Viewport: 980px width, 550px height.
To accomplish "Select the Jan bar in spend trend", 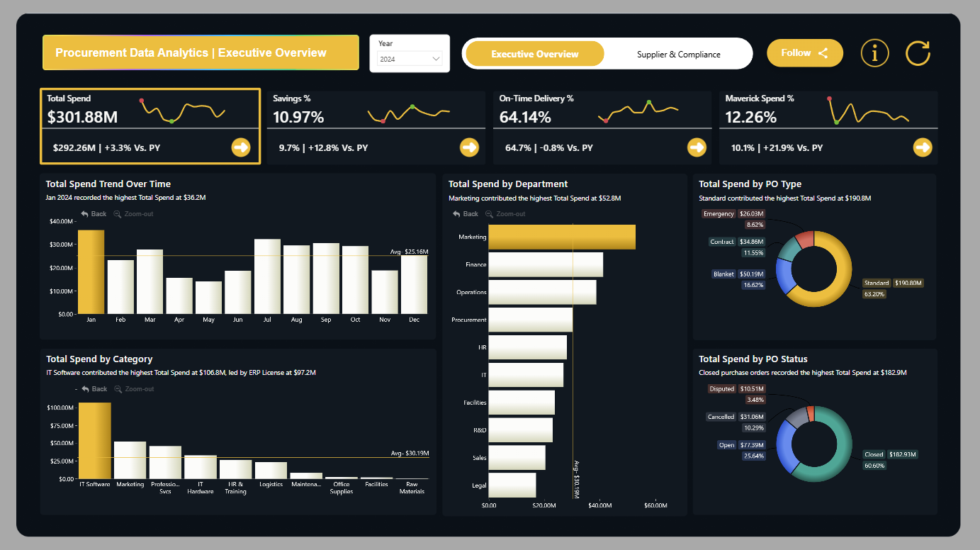I will point(91,271).
